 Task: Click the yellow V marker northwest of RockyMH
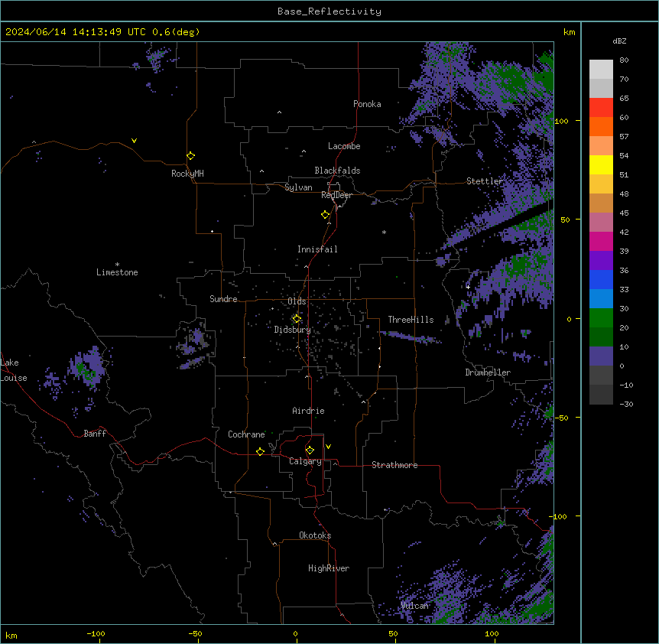point(134,141)
